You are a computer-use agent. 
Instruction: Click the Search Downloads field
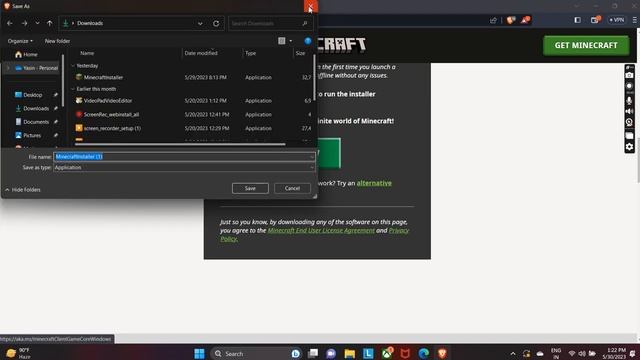point(270,23)
